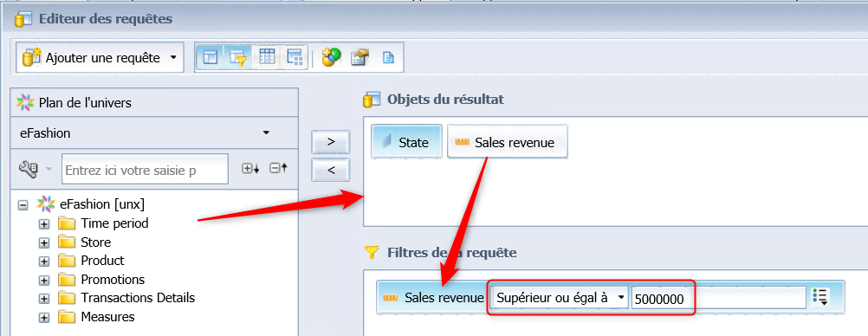Select the State result object
The height and width of the screenshot is (336, 868).
click(x=407, y=142)
